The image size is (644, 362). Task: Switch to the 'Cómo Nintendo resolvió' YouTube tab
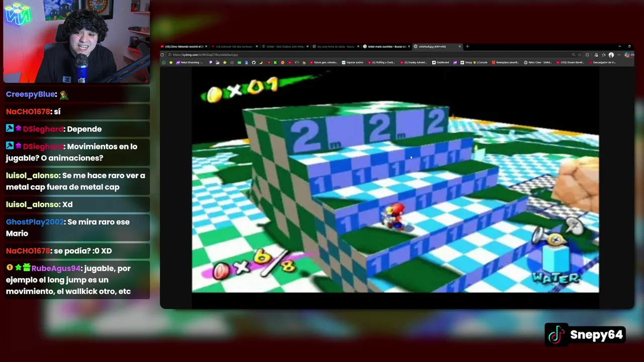pos(184,47)
